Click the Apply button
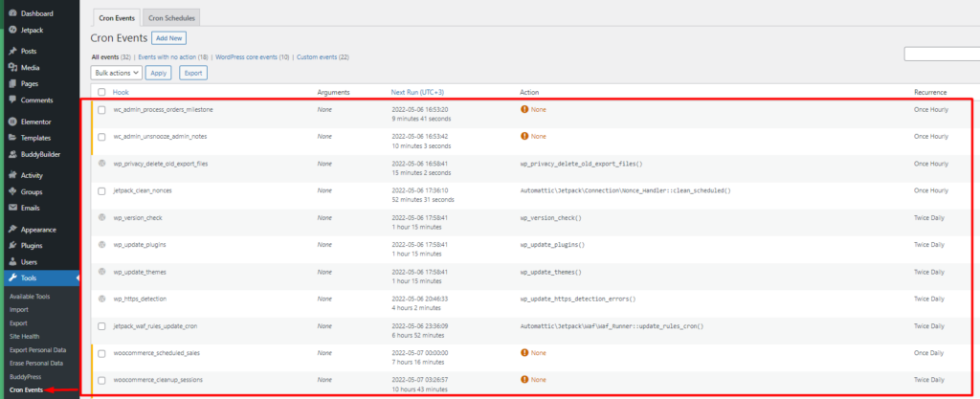This screenshot has width=980, height=399. 159,73
